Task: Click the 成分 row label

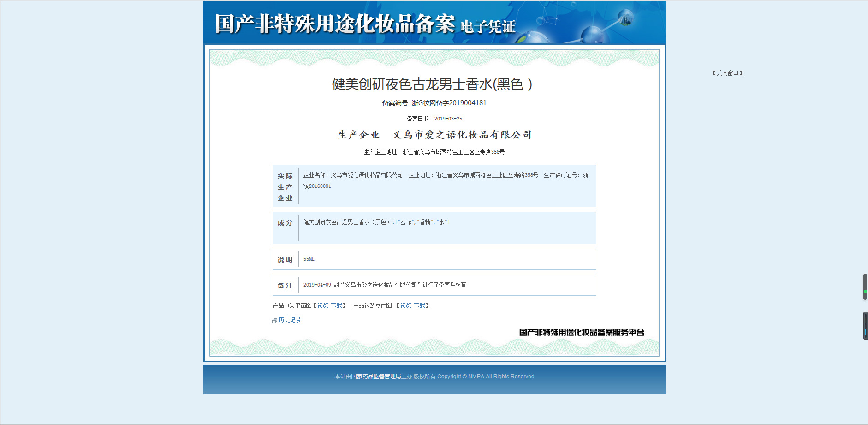Action: tap(285, 223)
